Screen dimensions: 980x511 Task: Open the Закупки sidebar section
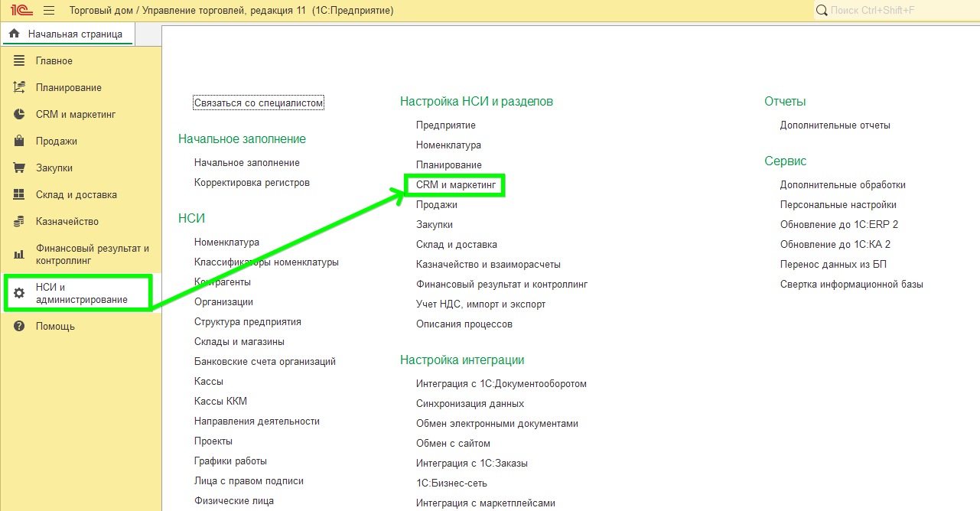[54, 168]
